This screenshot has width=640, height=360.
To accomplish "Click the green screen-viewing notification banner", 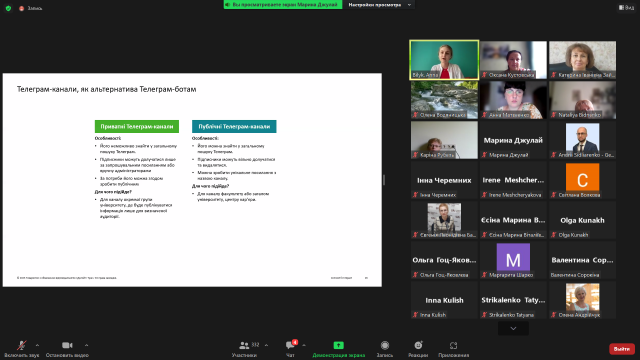I will (283, 4).
